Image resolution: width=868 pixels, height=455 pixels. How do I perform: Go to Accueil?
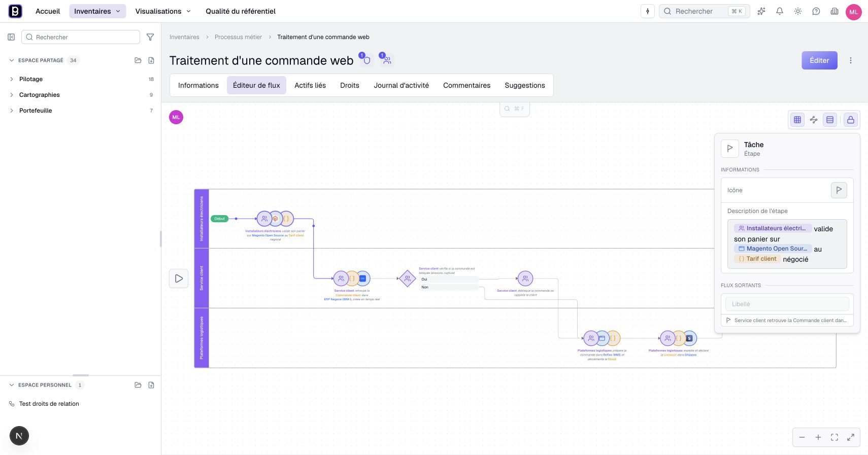click(x=48, y=11)
